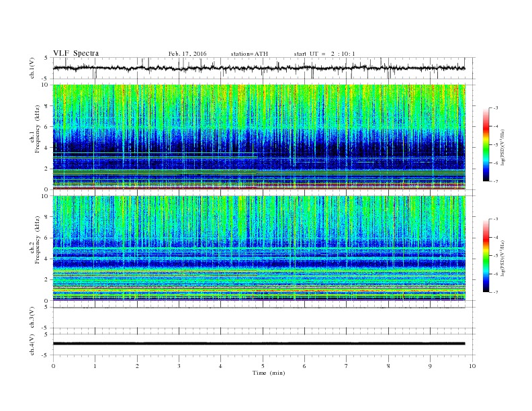This screenshot has width=532, height=411.
Task: Click the "7" time-axis tick label
Action: [x=347, y=366]
